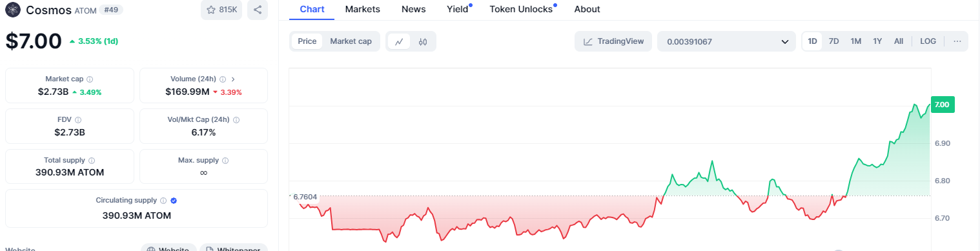This screenshot has width=980, height=251.
Task: Select the 1Y time range
Action: point(877,41)
